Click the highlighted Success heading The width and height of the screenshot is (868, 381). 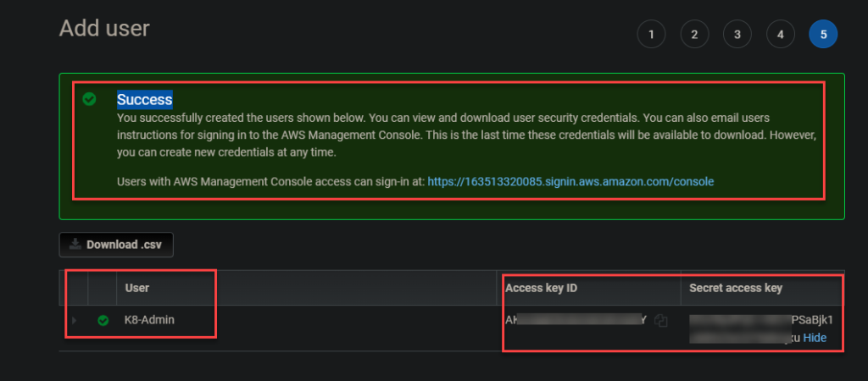(x=144, y=100)
